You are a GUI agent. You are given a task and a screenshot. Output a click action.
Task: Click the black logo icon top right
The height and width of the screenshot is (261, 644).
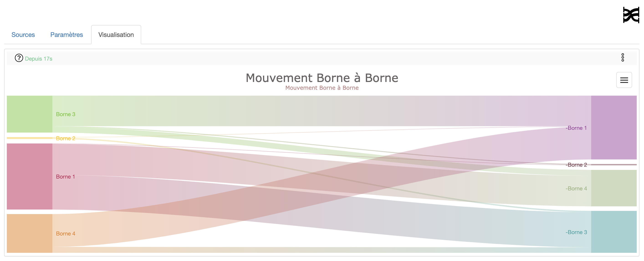point(631,15)
